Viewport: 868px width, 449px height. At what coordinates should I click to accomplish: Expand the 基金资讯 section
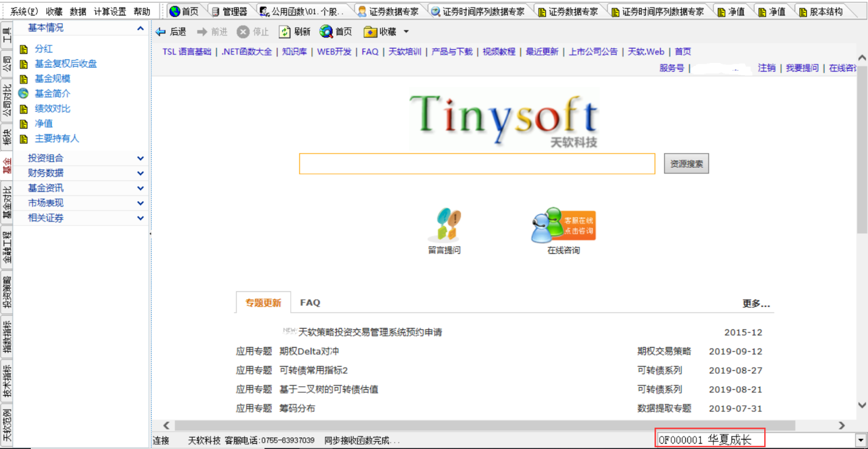141,188
